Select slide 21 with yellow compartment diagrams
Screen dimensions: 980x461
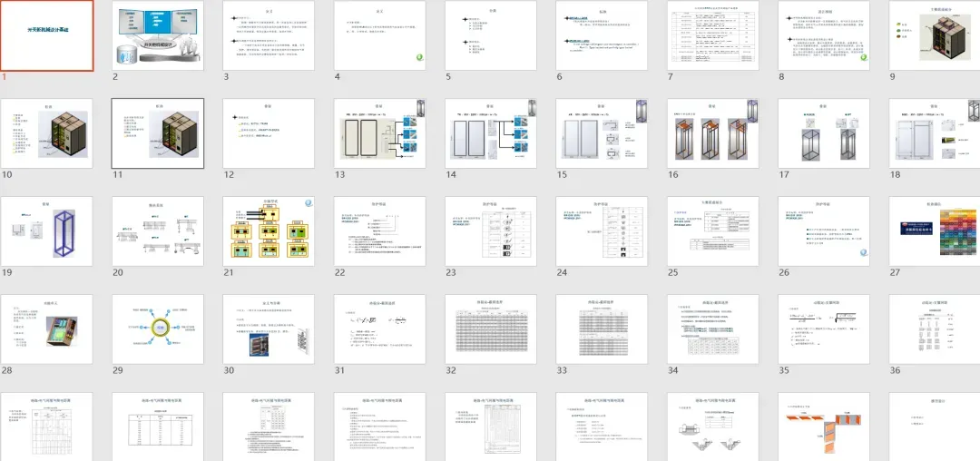(269, 231)
